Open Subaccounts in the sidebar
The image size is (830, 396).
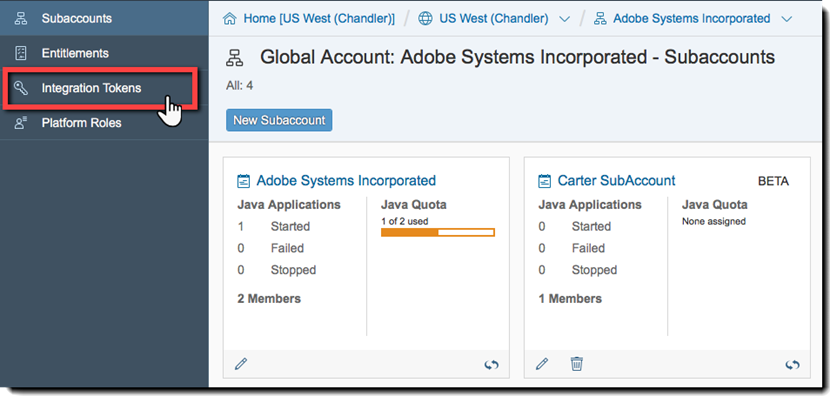pyautogui.click(x=104, y=19)
